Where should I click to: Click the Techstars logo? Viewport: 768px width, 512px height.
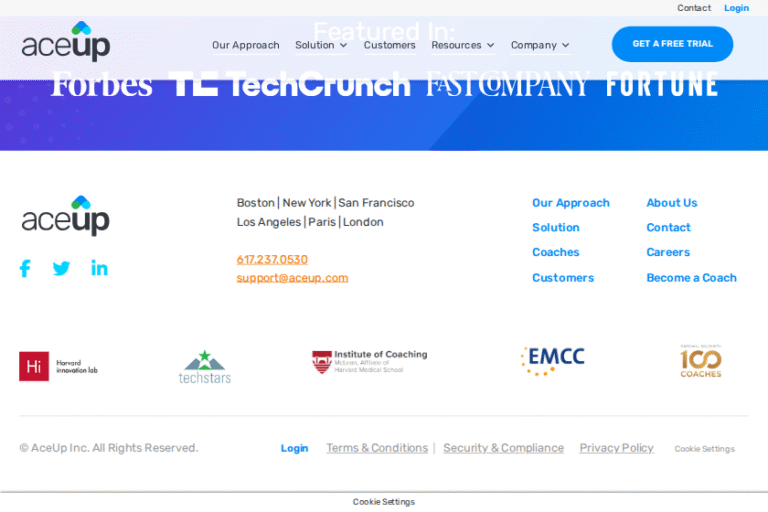coord(204,367)
